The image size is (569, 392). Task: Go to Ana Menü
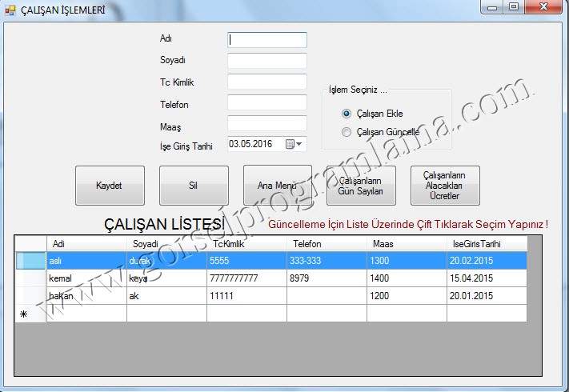pos(277,186)
